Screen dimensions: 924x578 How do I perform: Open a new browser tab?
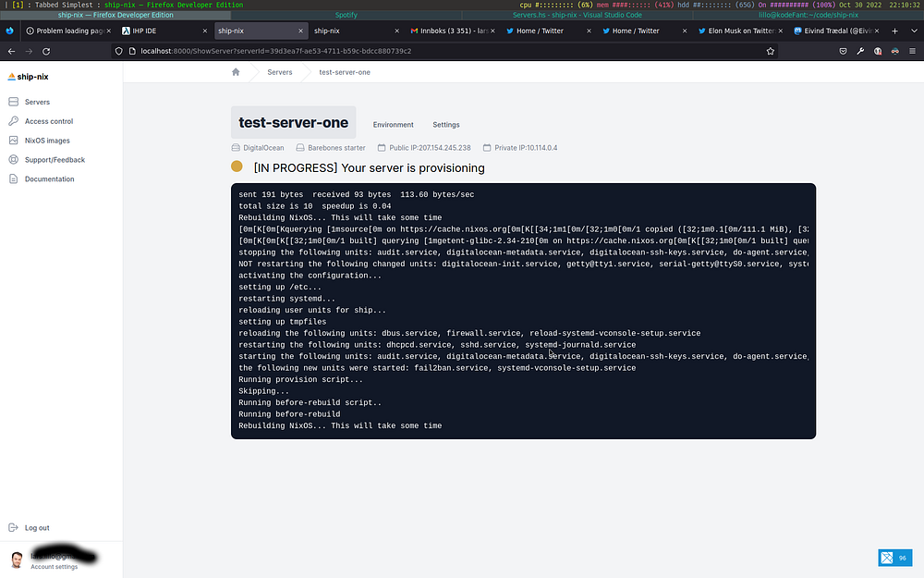pyautogui.click(x=894, y=31)
